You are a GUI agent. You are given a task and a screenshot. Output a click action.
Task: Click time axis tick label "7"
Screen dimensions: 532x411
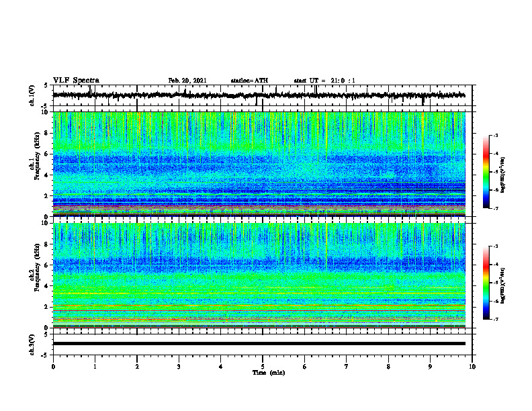[x=347, y=367]
